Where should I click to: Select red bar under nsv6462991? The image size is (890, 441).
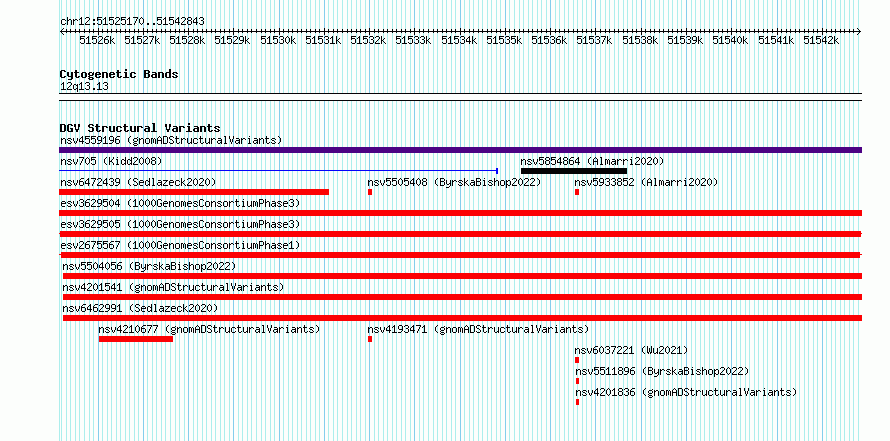click(x=462, y=318)
